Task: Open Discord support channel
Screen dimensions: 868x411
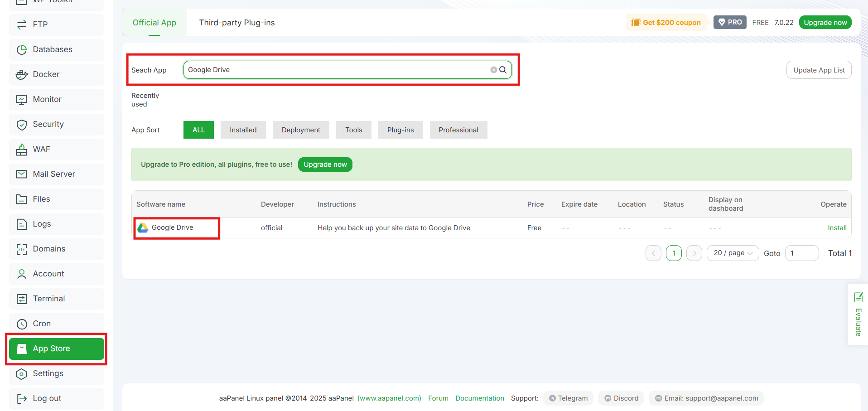Action: click(x=621, y=398)
